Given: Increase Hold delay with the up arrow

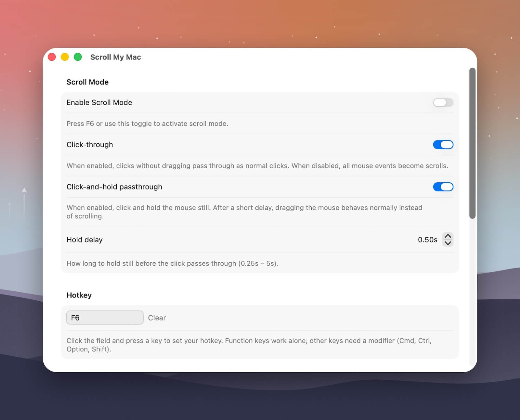Looking at the screenshot, I should coord(448,236).
